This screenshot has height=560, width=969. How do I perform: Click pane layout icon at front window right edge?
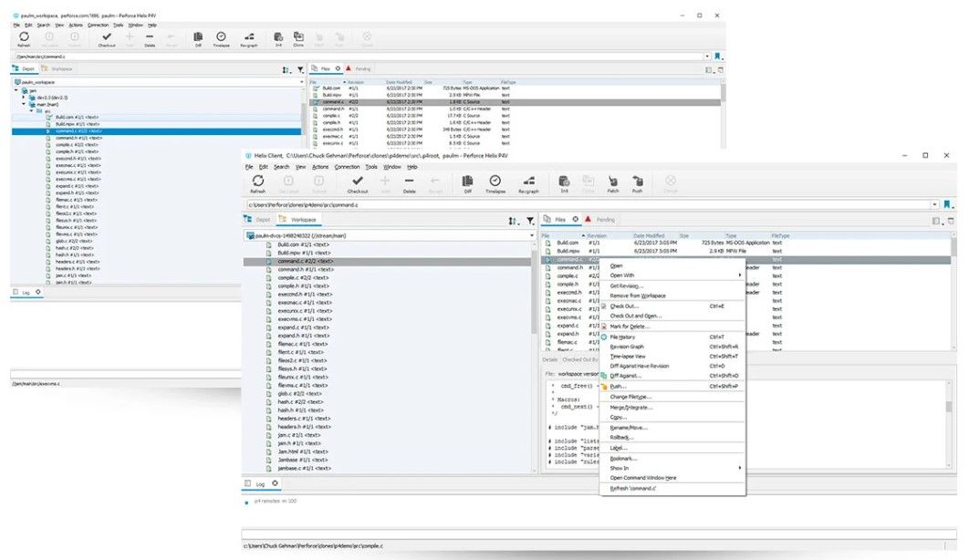click(937, 221)
